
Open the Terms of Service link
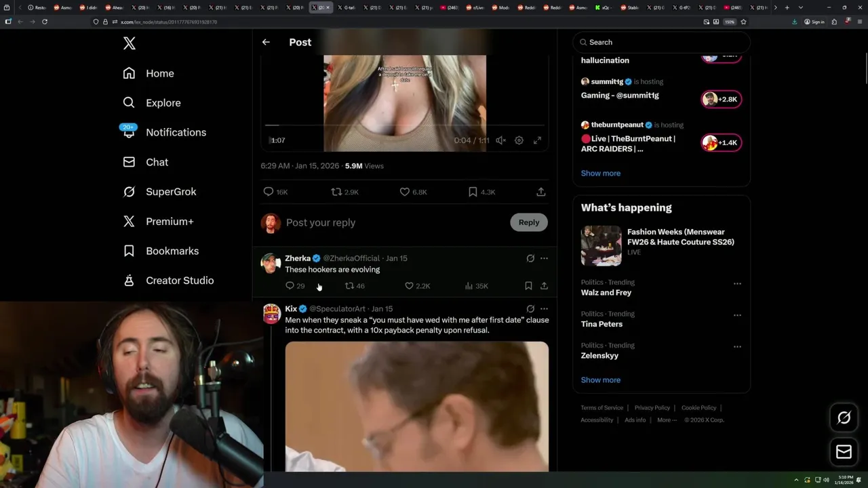[x=602, y=407]
